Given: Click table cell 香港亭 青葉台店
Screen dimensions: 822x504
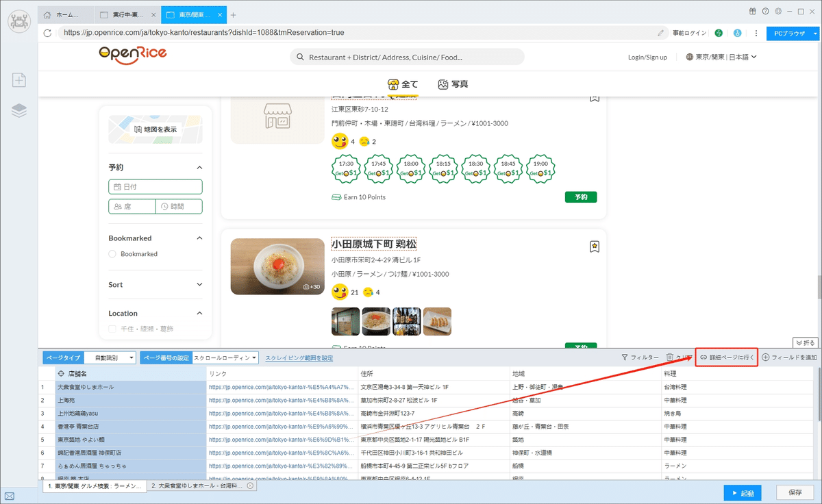Looking at the screenshot, I should point(130,426).
